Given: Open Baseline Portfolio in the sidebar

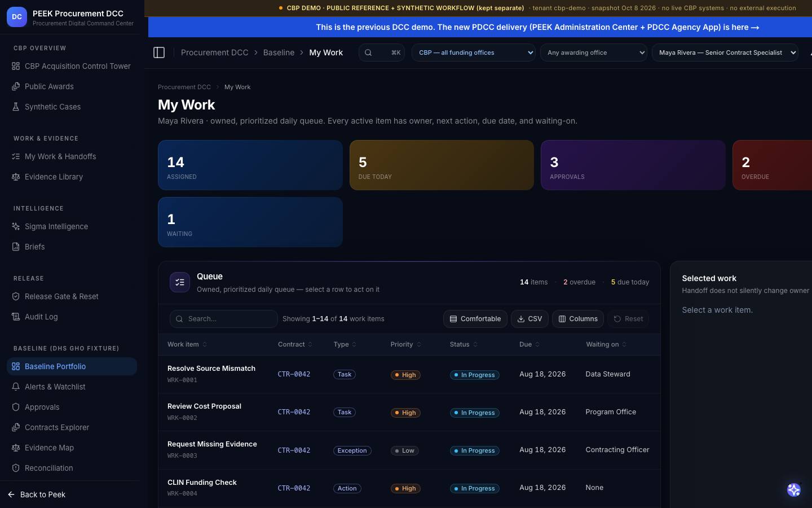Looking at the screenshot, I should 72,366.
